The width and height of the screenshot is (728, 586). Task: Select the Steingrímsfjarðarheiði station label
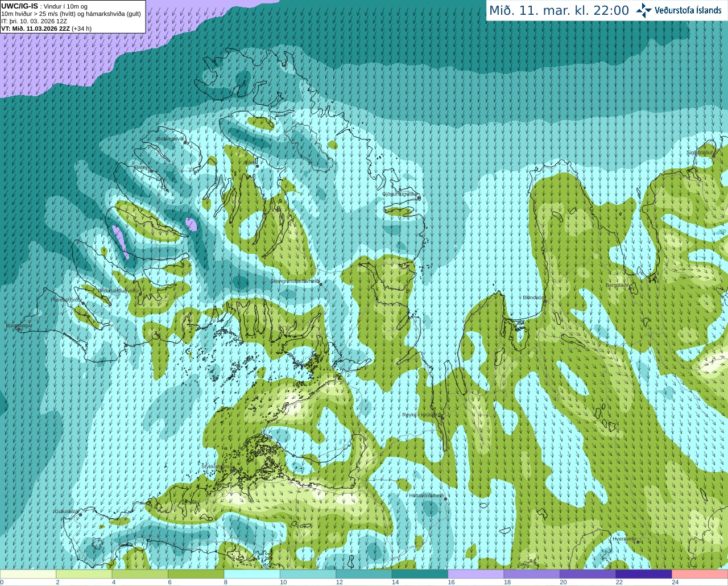295,281
